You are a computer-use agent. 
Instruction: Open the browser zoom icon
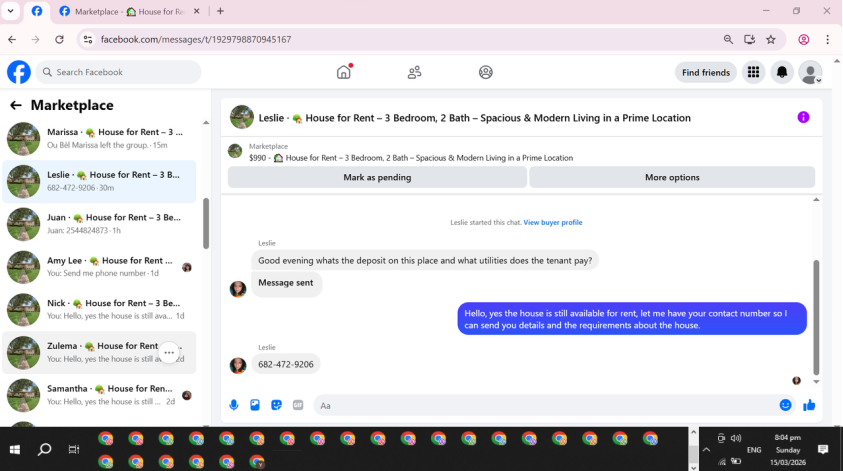(x=728, y=39)
